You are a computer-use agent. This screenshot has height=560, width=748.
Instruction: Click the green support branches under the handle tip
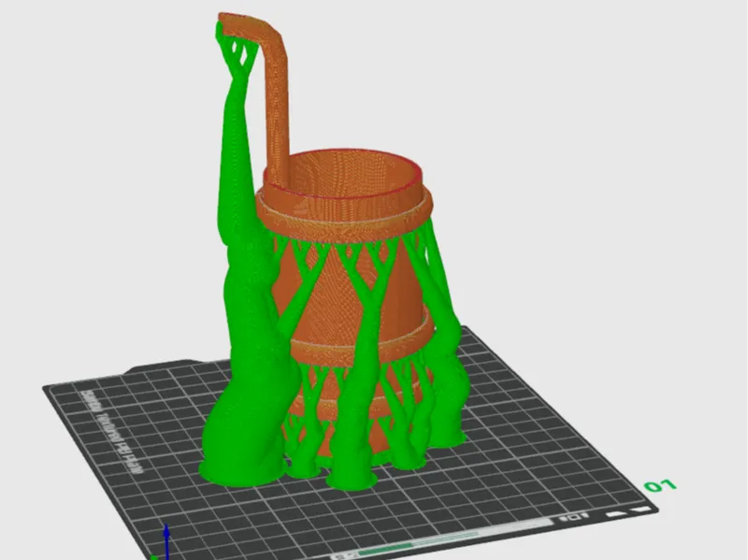click(237, 52)
